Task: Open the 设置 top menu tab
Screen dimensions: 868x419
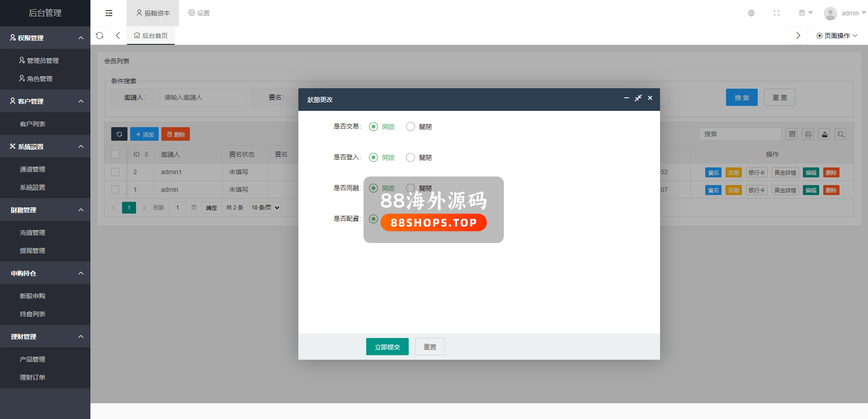Action: [x=199, y=13]
